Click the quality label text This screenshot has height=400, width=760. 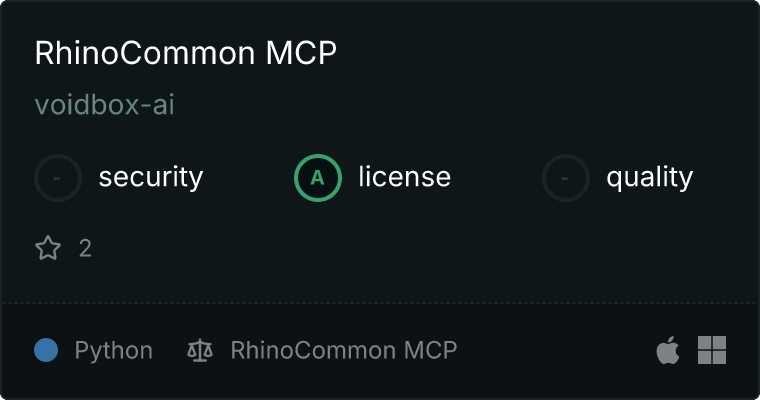coord(650,177)
